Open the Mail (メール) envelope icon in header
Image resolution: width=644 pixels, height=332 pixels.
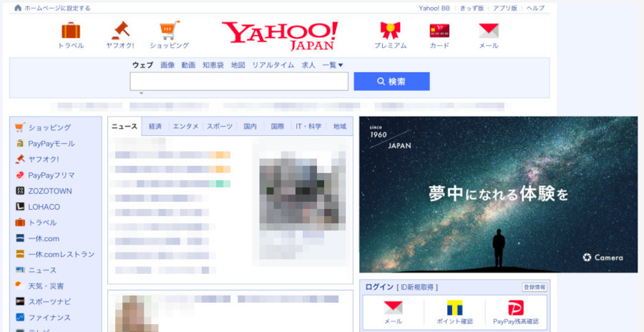pos(488,31)
